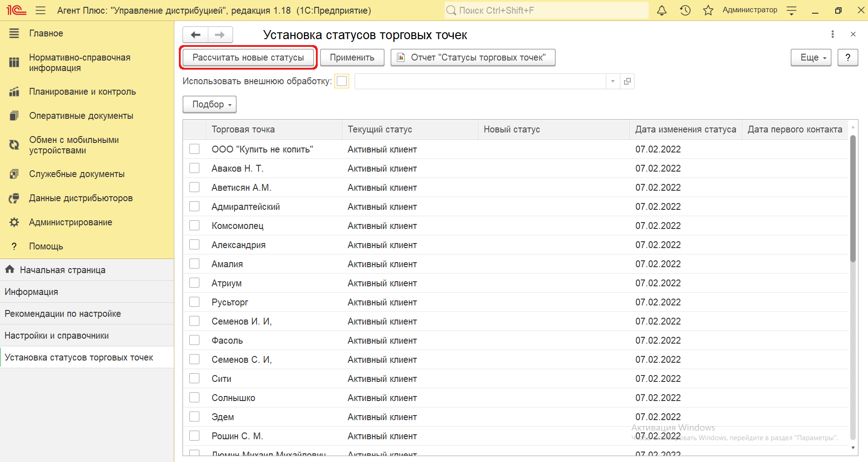Open the history clock icon
The width and height of the screenshot is (868, 462).
point(685,10)
